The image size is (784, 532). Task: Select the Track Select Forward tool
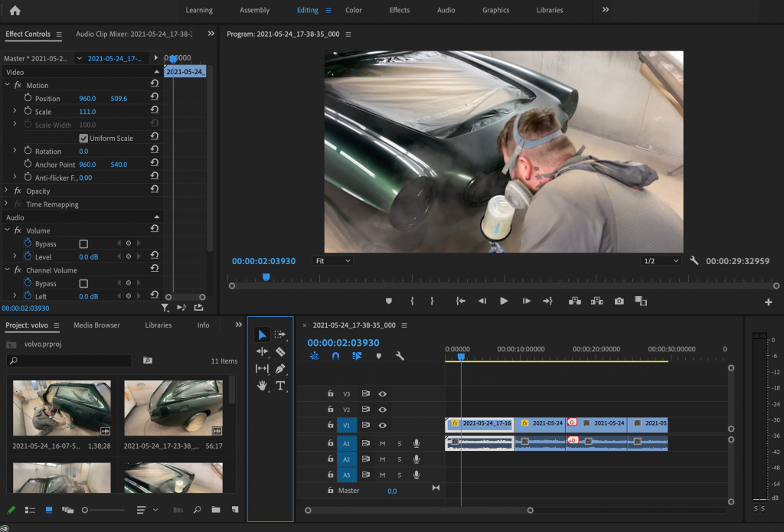coord(279,335)
